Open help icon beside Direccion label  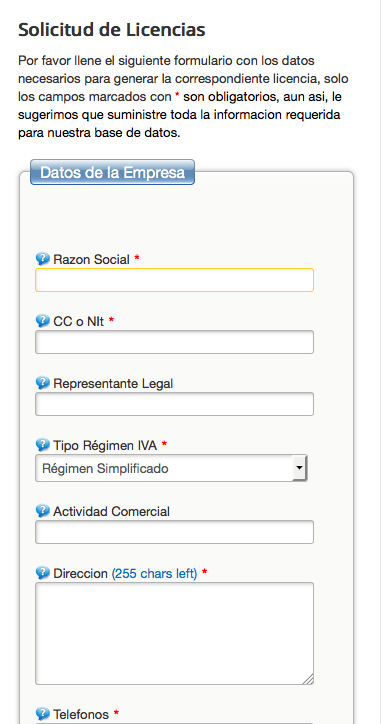click(42, 573)
